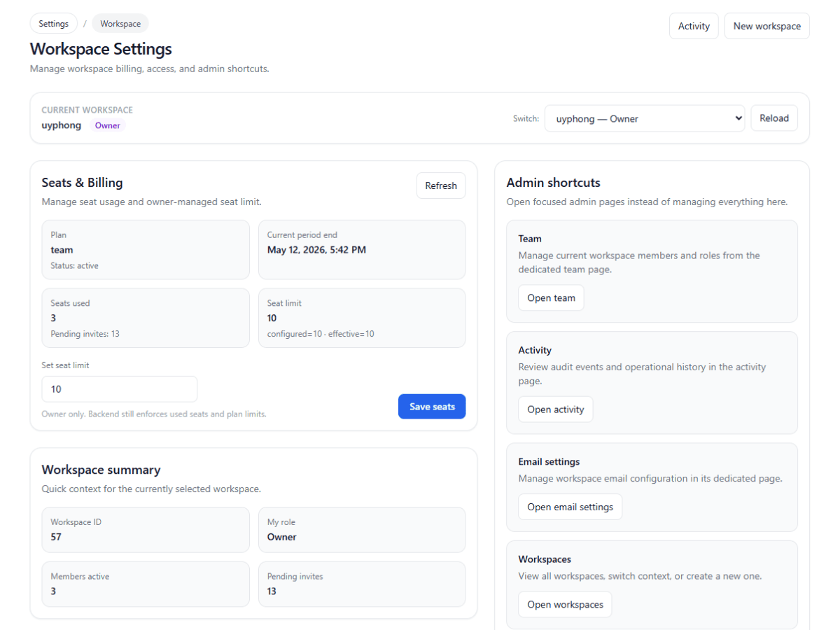840x630 pixels.
Task: Click the Team card title
Action: click(530, 239)
